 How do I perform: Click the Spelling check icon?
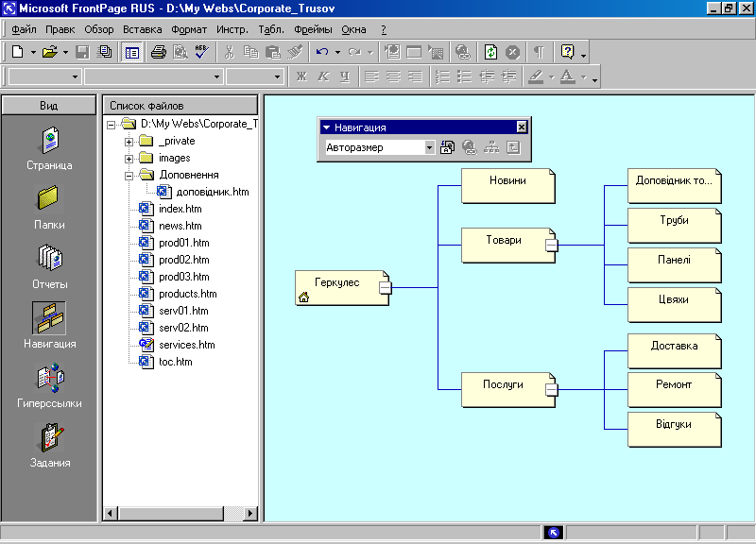[x=202, y=52]
